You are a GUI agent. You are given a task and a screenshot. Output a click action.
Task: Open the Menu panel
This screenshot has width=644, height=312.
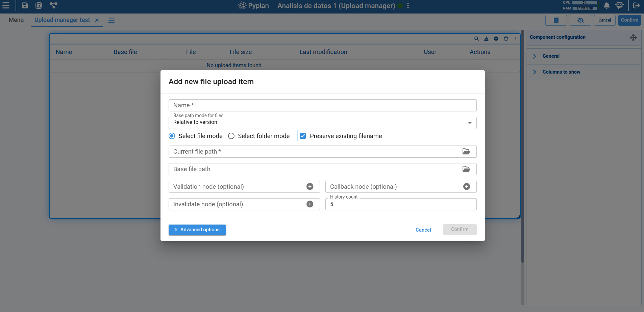tap(16, 20)
